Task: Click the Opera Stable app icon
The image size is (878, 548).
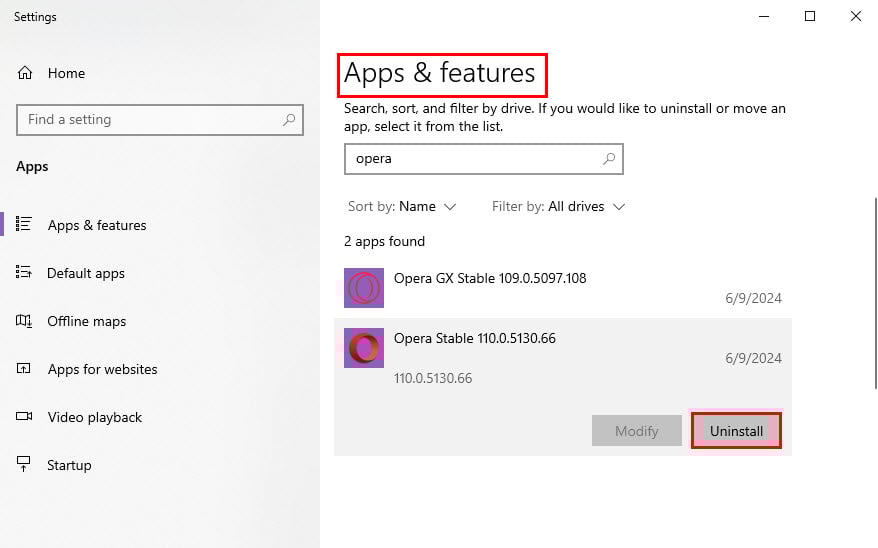Action: pyautogui.click(x=364, y=348)
